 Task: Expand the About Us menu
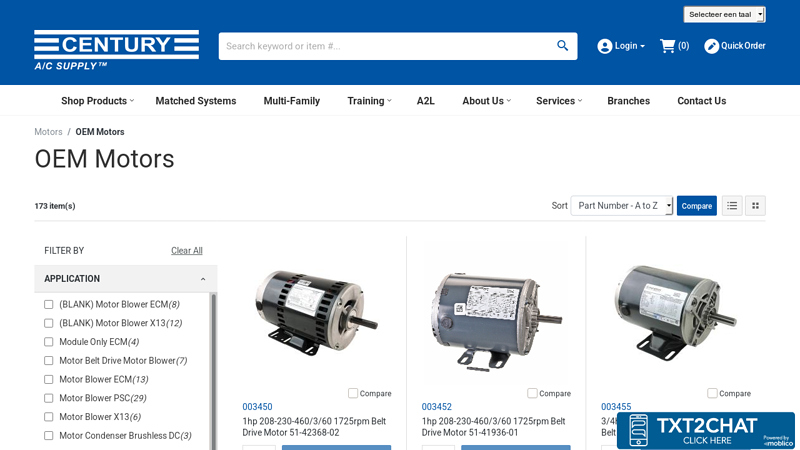pyautogui.click(x=486, y=101)
